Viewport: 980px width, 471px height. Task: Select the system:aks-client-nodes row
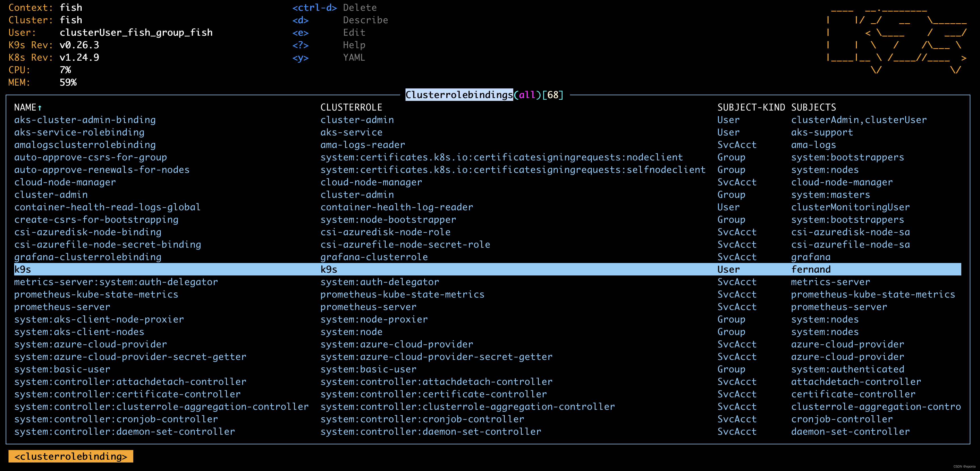coord(488,332)
